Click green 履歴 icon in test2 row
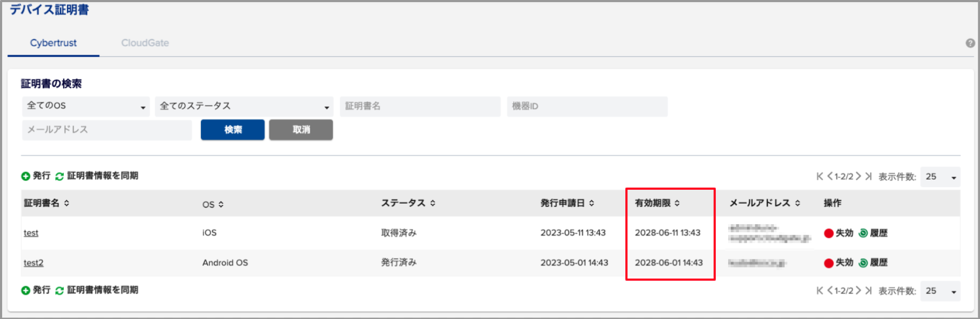This screenshot has height=319, width=980. [863, 263]
